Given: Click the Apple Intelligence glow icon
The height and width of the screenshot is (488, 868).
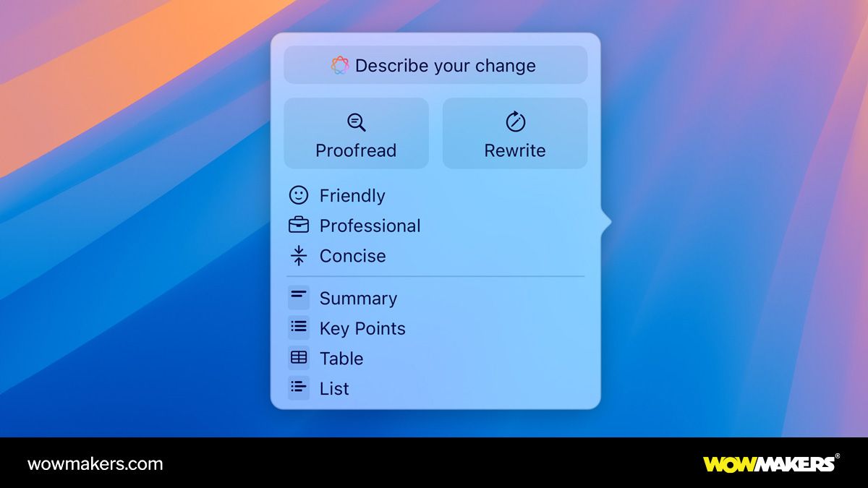Looking at the screenshot, I should tap(341, 65).
